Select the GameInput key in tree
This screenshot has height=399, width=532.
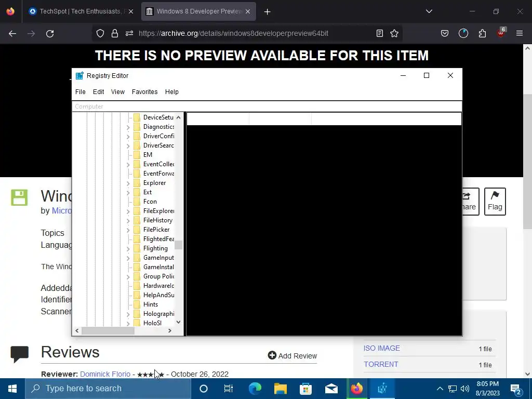coord(158,258)
